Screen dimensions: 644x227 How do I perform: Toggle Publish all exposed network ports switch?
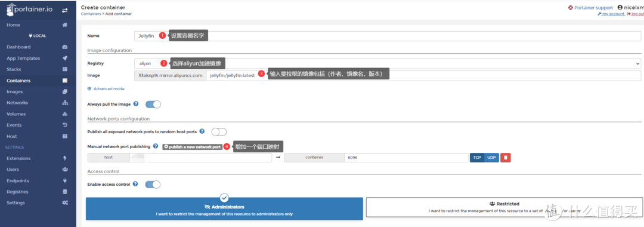click(219, 132)
